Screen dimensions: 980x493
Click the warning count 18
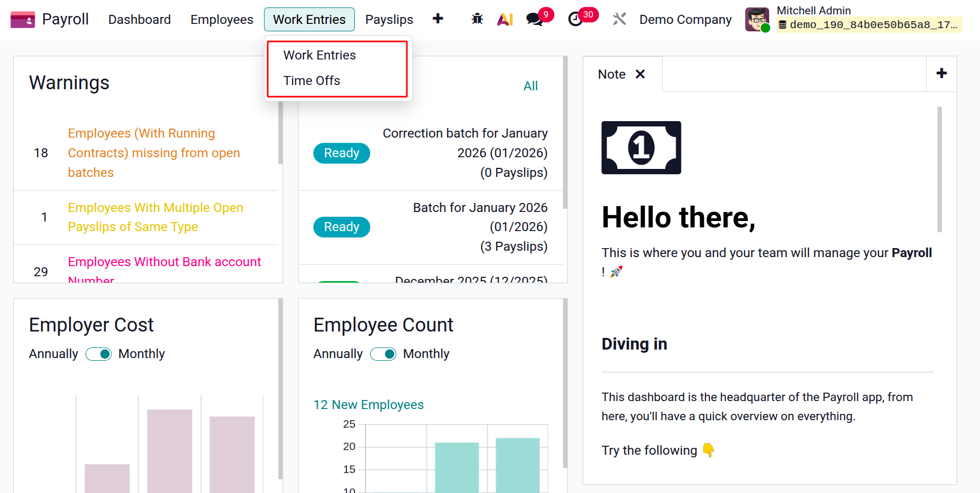tap(41, 153)
